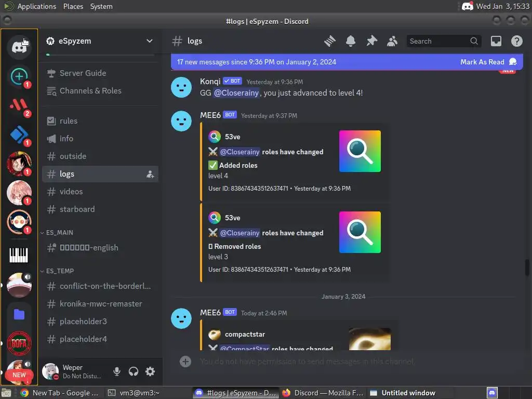
Task: Open the locked -english channel
Action: (x=100, y=248)
